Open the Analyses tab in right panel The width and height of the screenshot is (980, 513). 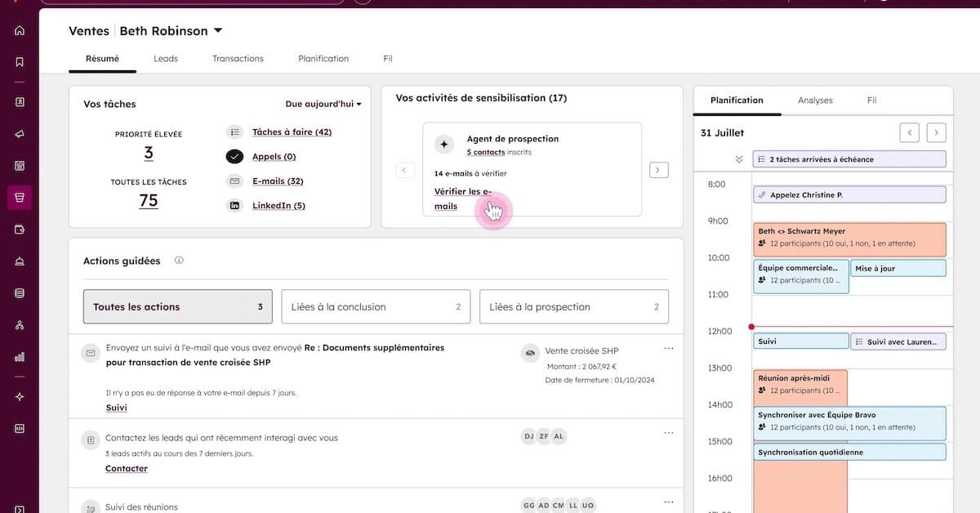coord(815,100)
